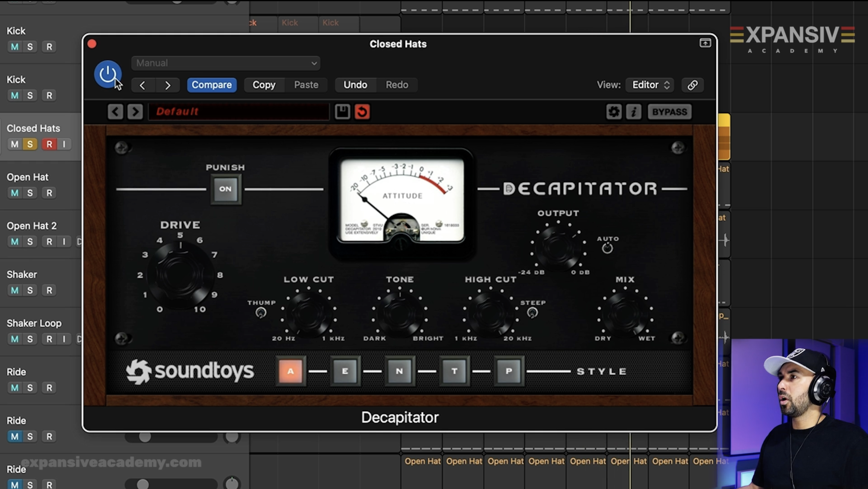Screen dimensions: 868x489
Task: Select the Open Hat track name
Action: click(x=28, y=177)
